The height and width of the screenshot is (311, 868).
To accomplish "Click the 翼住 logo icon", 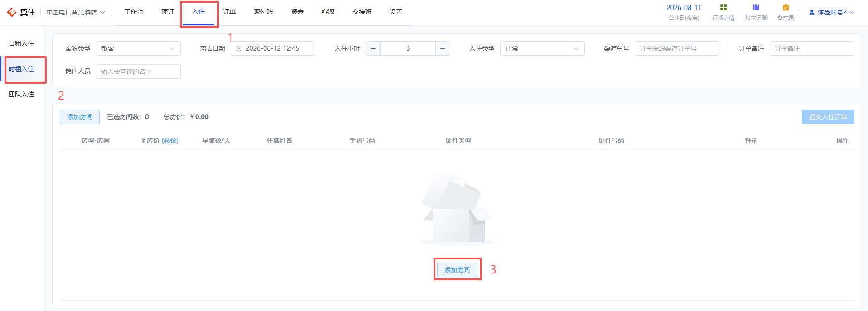I will click(x=12, y=12).
